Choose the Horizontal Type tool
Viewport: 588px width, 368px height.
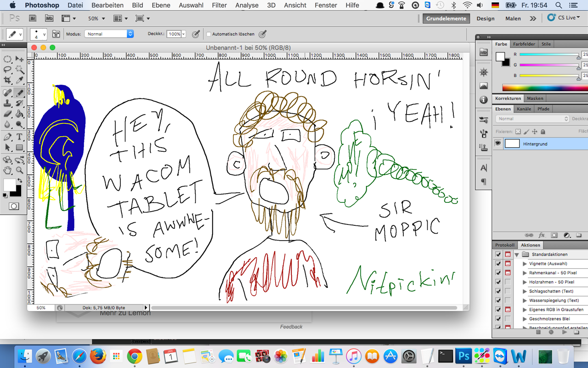click(19, 137)
